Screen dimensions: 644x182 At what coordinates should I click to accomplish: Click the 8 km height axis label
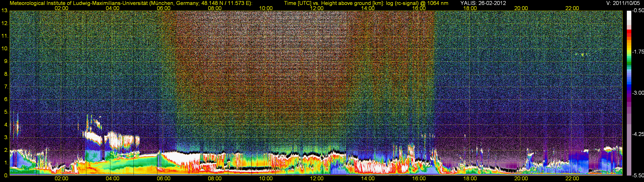(6, 74)
